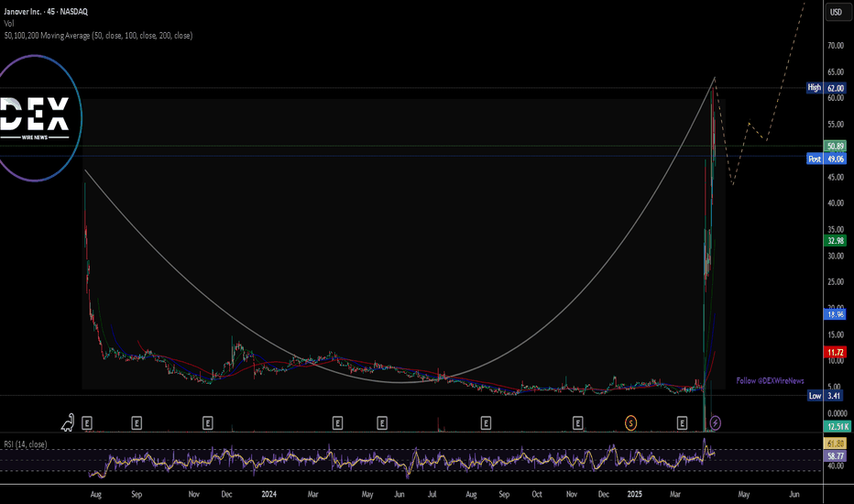Click the Post 49.06 price label

pos(826,159)
